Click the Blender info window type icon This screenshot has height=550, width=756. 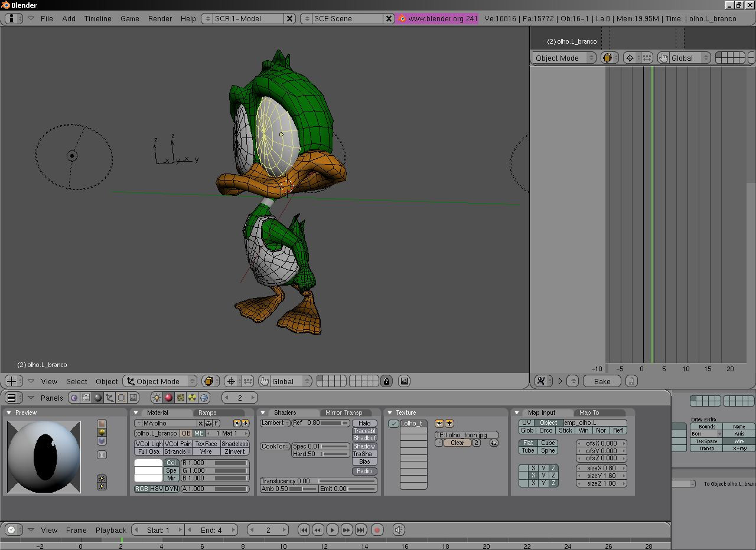[x=14, y=18]
